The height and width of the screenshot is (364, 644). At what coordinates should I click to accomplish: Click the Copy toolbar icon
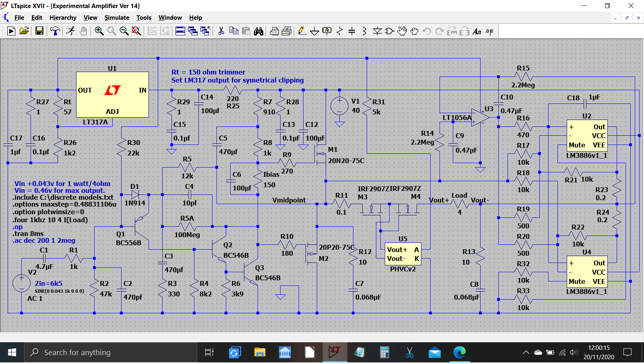pyautogui.click(x=234, y=31)
